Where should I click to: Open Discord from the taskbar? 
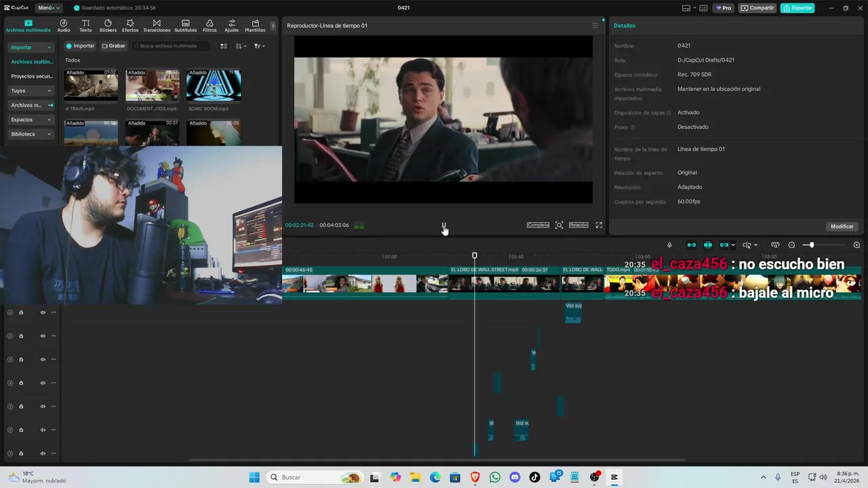[515, 477]
